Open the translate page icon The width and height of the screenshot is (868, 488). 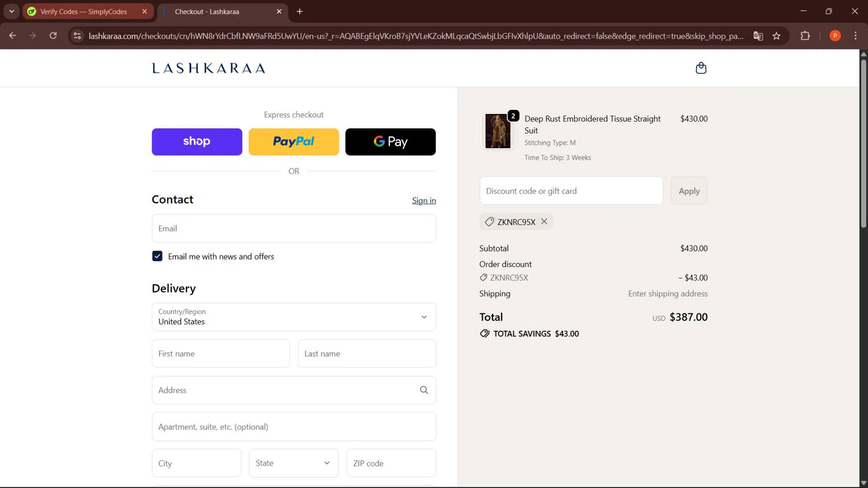[x=758, y=36]
